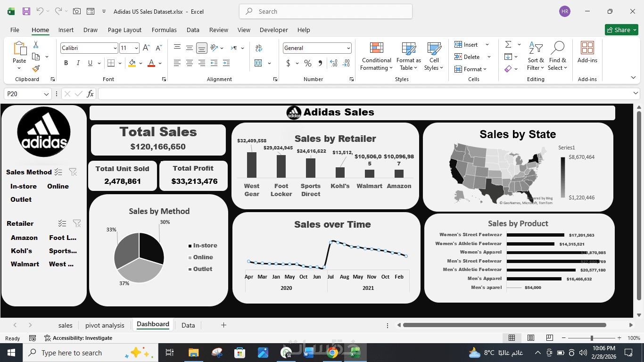
Task: Click the Search box in title bar
Action: click(x=326, y=11)
